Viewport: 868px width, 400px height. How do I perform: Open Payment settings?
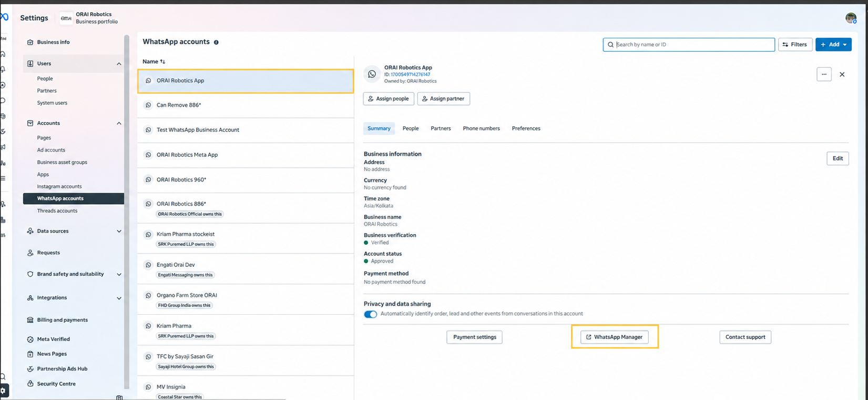(x=474, y=337)
